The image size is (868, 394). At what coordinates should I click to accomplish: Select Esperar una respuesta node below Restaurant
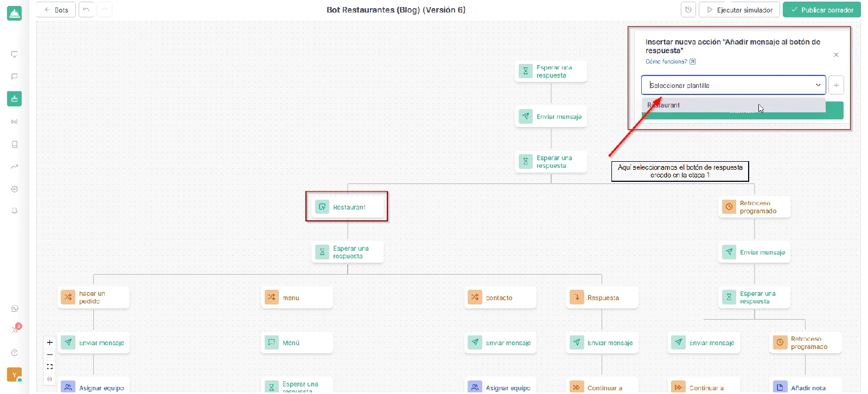point(347,252)
